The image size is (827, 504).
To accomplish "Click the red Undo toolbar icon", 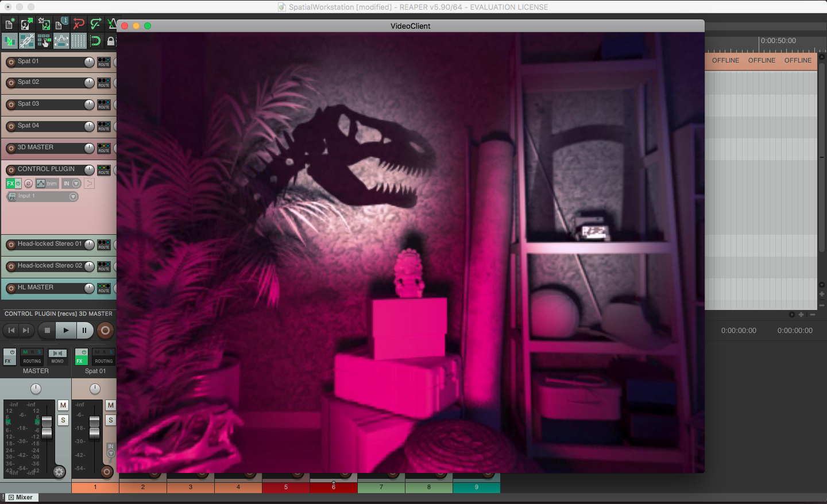I will coord(79,24).
